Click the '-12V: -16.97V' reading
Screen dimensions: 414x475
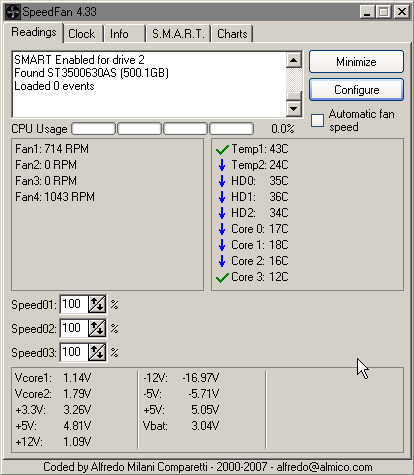tap(181, 378)
